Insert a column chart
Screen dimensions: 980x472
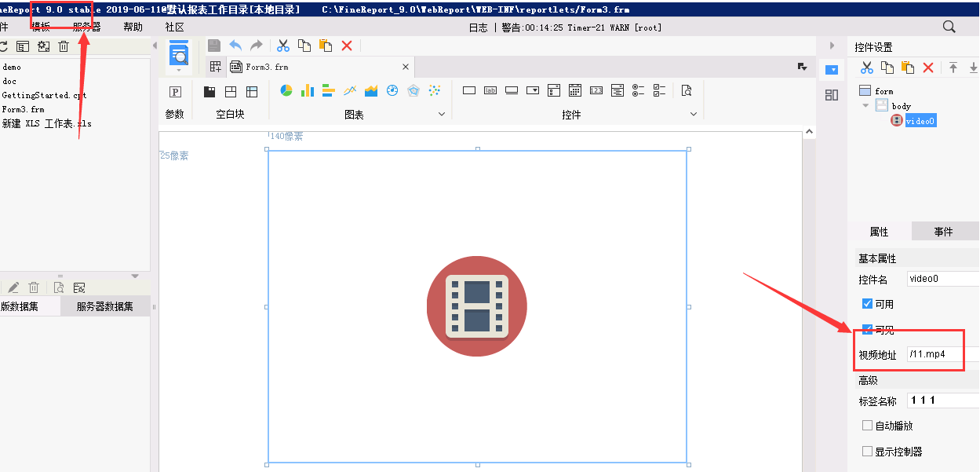tap(308, 90)
